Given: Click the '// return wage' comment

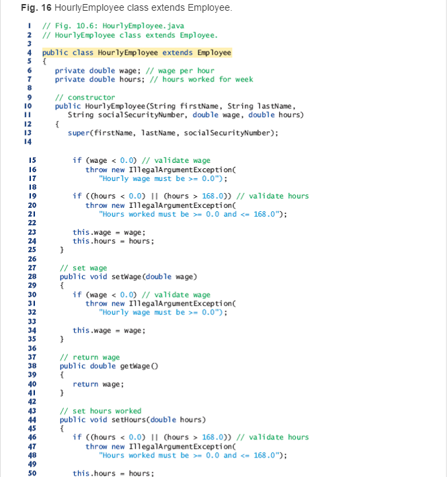Looking at the screenshot, I should point(89,357).
